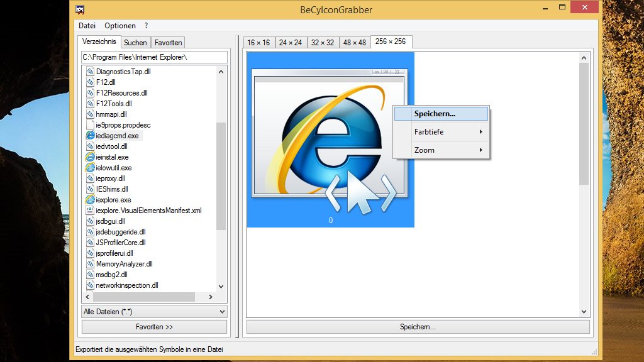Select the Internet Explorer icon thumbnail
Screen dimensions: 644x362
[x=331, y=140]
